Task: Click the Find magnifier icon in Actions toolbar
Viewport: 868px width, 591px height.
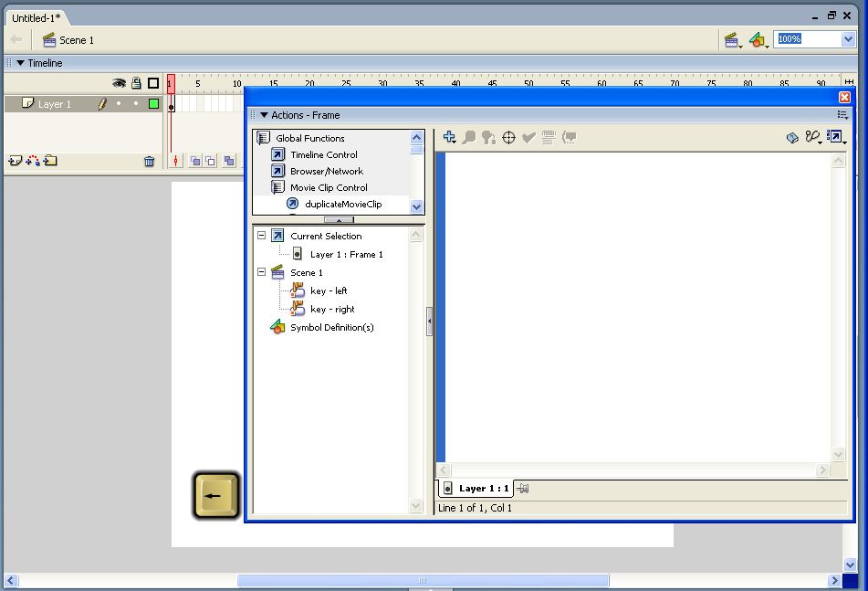Action: click(469, 137)
